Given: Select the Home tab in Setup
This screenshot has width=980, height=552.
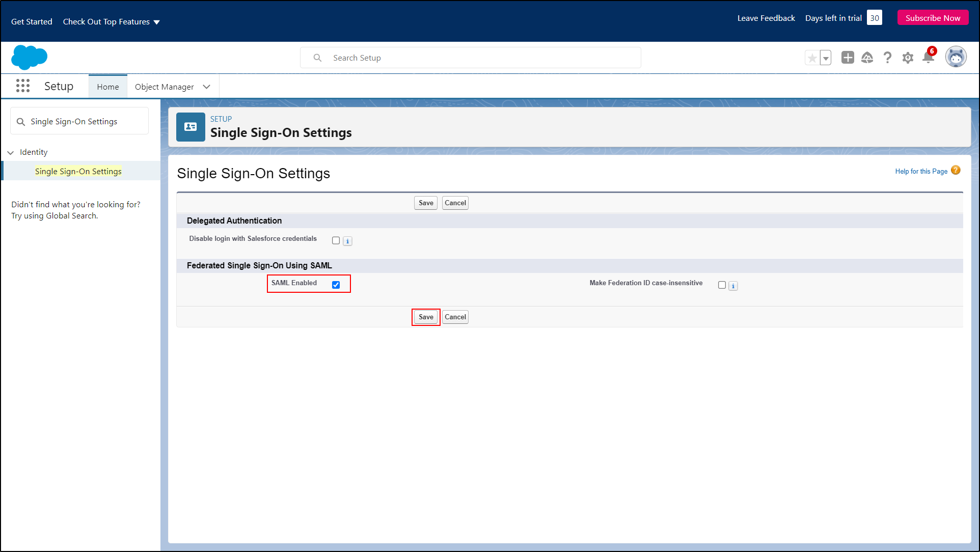Looking at the screenshot, I should click(x=107, y=86).
